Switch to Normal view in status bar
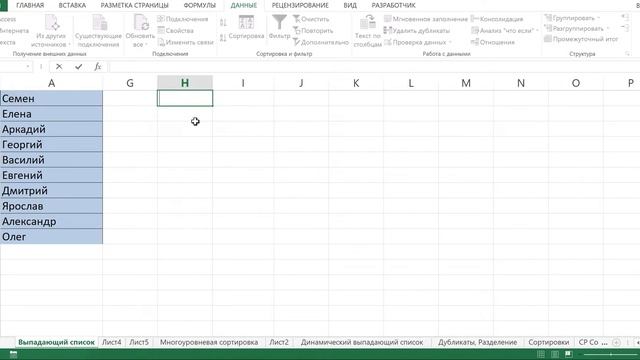 pos(540,354)
